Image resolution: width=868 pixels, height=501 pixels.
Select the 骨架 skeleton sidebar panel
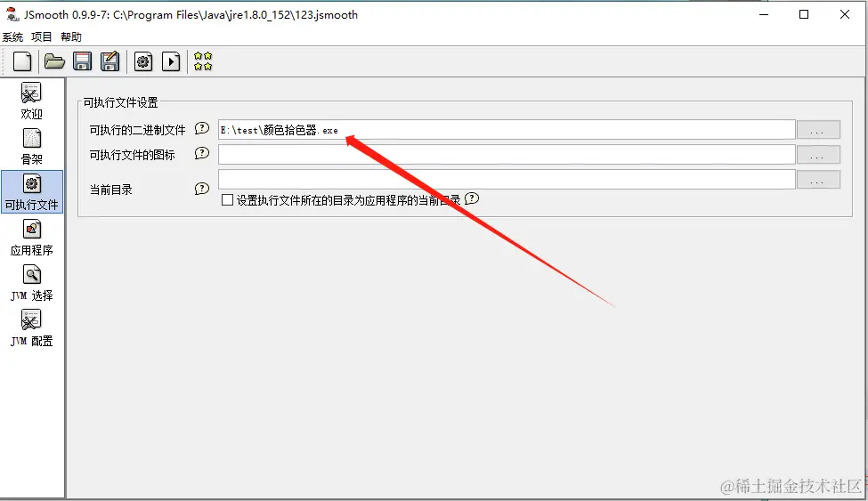click(31, 147)
